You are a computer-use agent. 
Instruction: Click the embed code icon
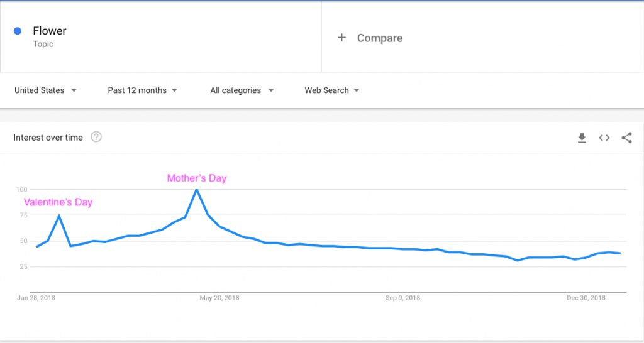pyautogui.click(x=604, y=138)
